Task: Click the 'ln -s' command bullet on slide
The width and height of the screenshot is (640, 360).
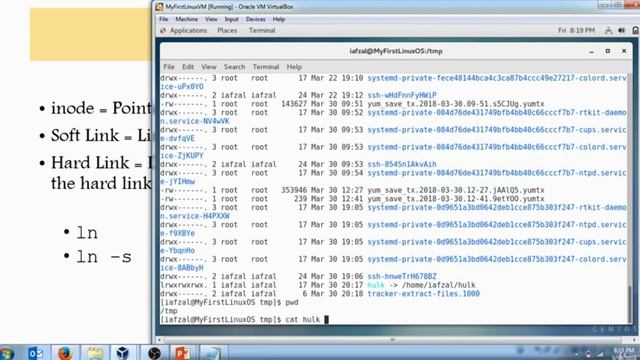Action: pos(98,257)
